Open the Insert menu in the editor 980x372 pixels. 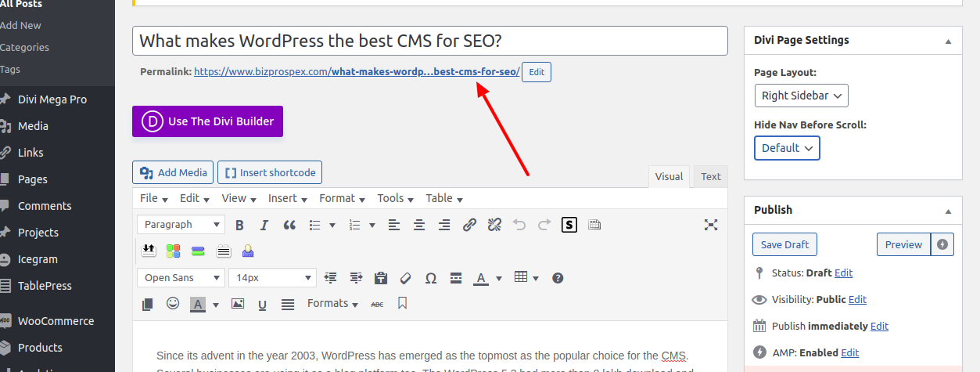tap(288, 199)
